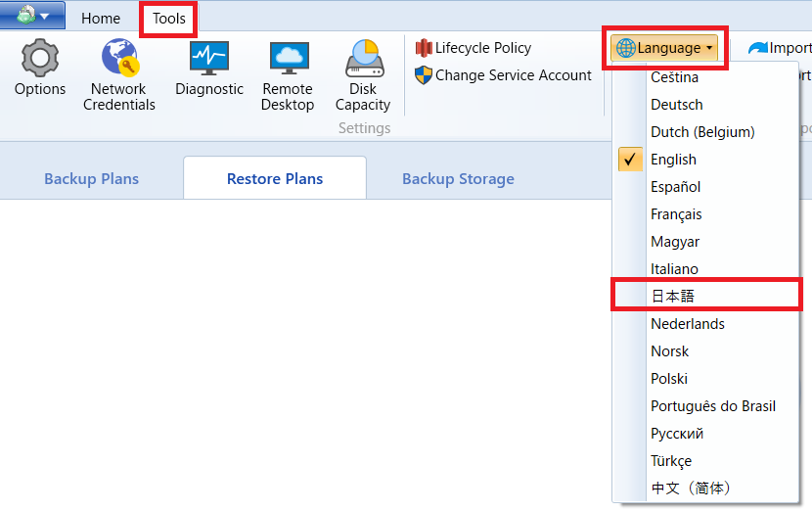
Task: Open the Backup Storage tab
Action: coord(458,179)
